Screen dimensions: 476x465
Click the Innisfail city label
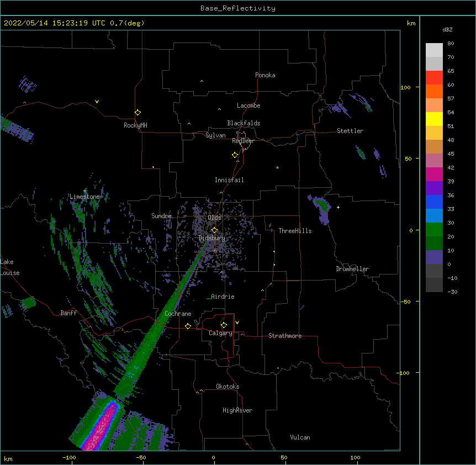click(x=229, y=180)
